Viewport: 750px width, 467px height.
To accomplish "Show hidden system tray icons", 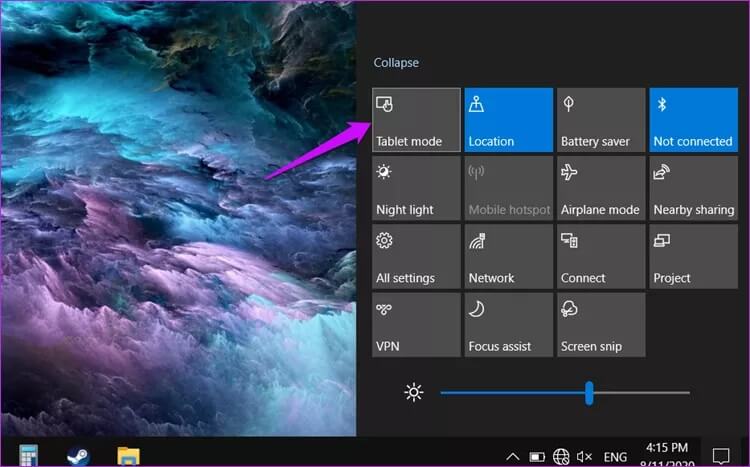I will click(x=512, y=456).
